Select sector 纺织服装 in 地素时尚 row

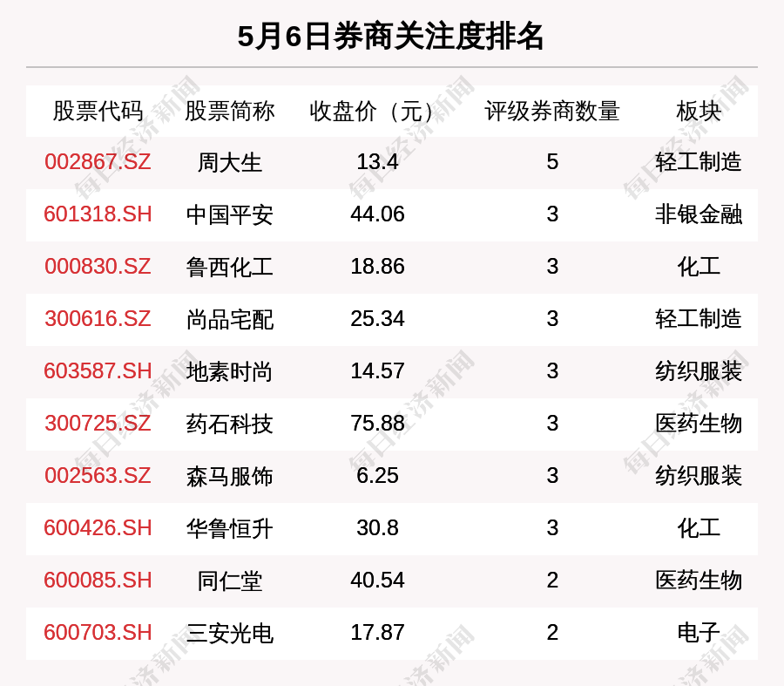(x=699, y=371)
